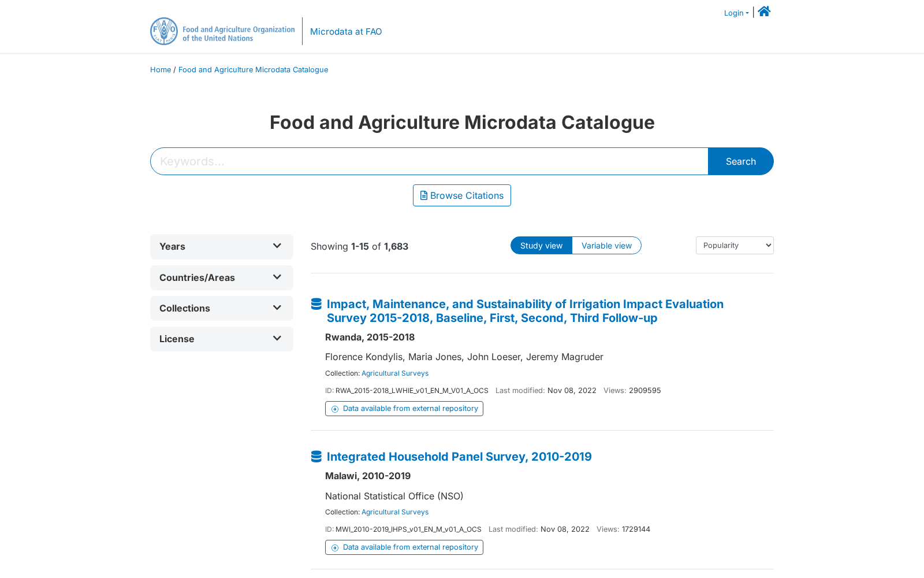
Task: Click the Search button
Action: click(741, 161)
